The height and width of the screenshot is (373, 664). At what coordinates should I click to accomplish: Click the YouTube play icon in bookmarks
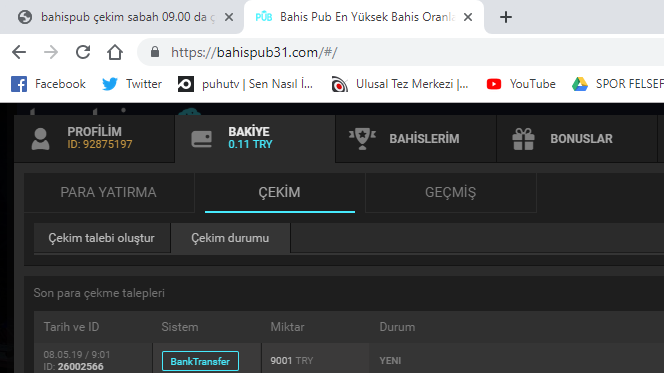(494, 84)
